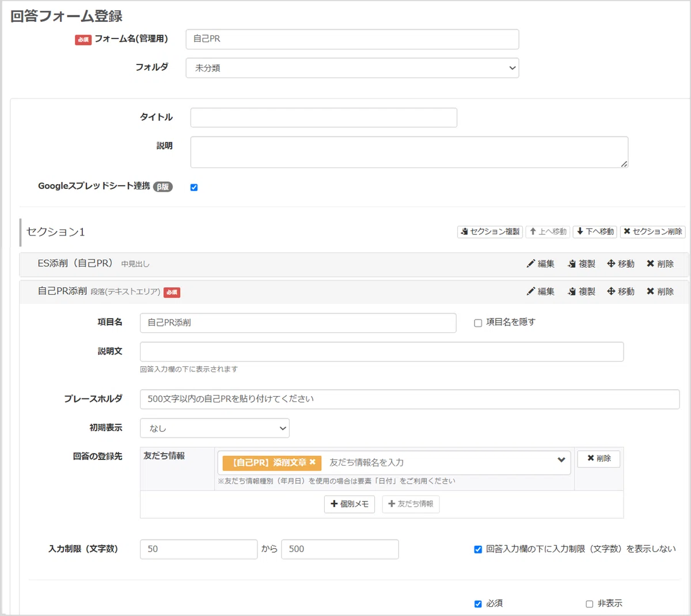Click the maximum character limit field showing 500

(x=340, y=549)
